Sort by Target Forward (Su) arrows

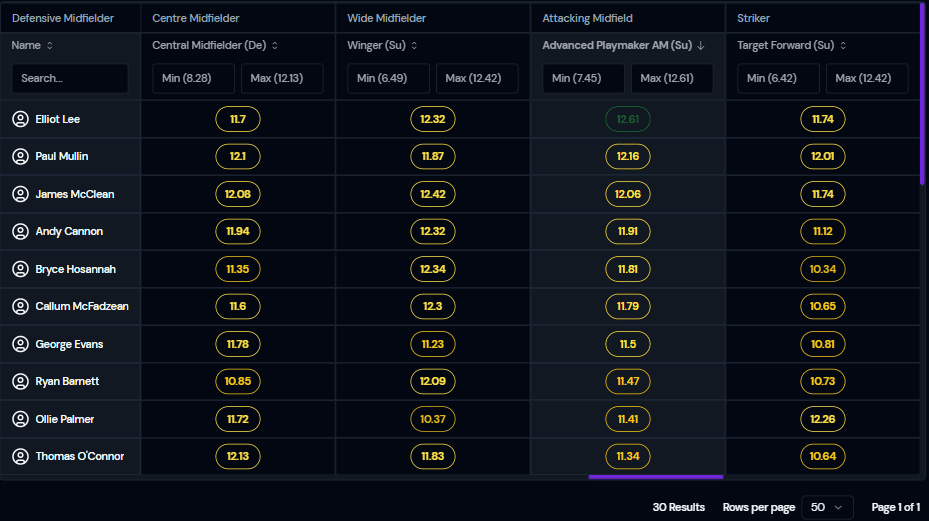tap(843, 46)
